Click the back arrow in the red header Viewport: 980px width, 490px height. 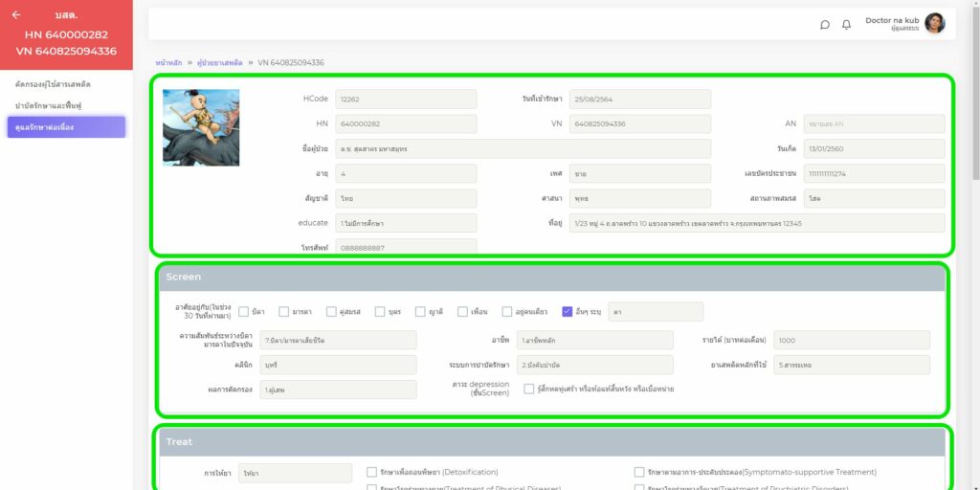pos(16,15)
